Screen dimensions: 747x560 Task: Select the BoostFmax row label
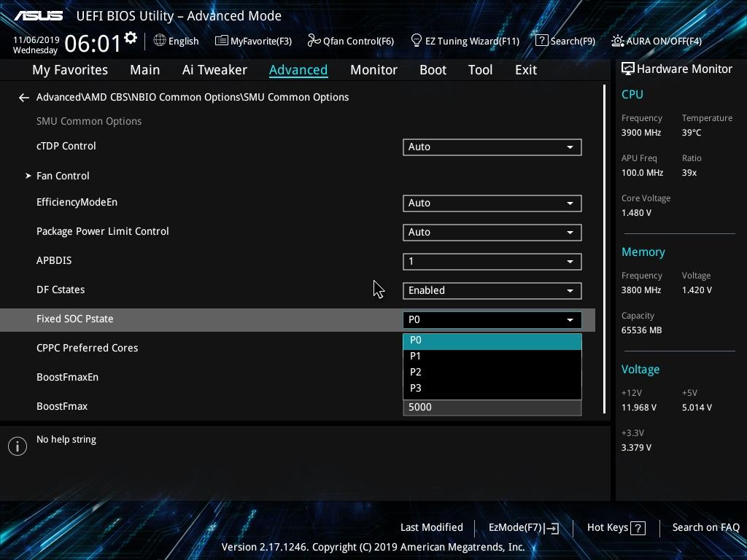(x=62, y=407)
